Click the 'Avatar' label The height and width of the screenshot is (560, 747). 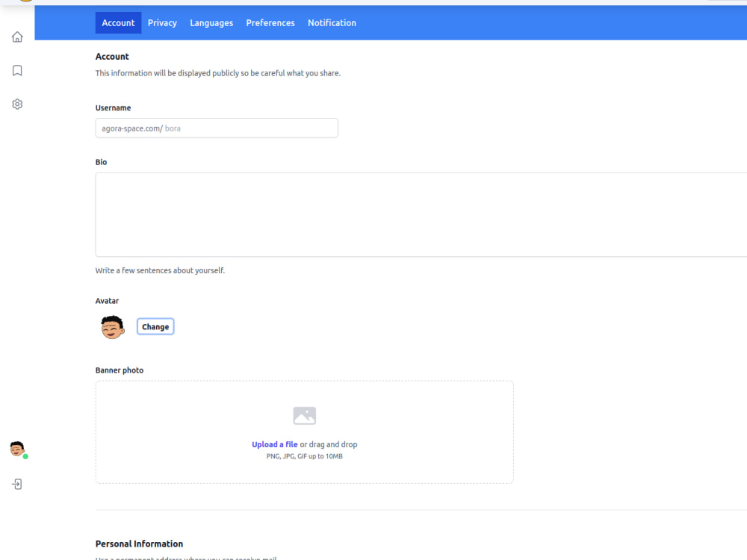pos(107,301)
